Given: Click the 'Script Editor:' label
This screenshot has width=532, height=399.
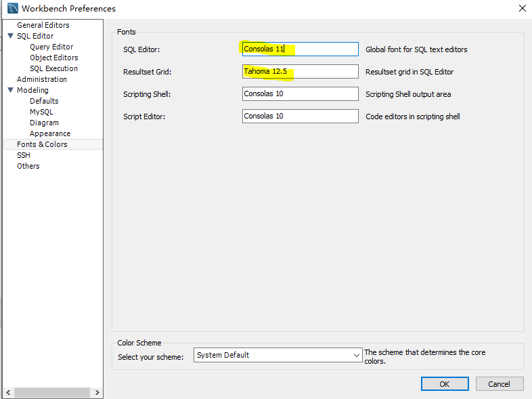Looking at the screenshot, I should point(144,117).
